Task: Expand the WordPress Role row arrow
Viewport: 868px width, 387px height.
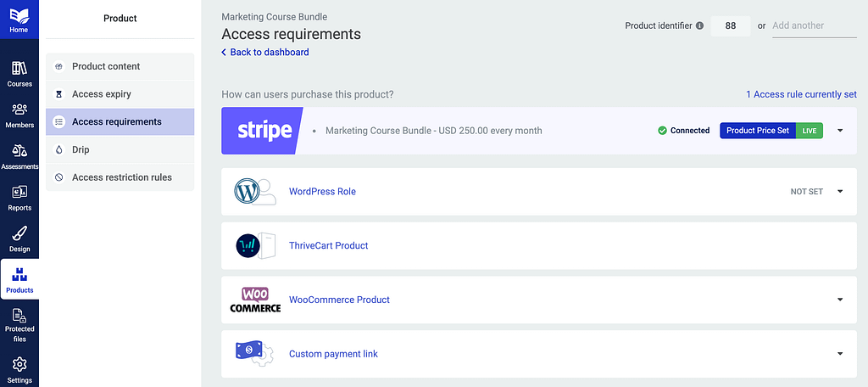Action: [840, 191]
